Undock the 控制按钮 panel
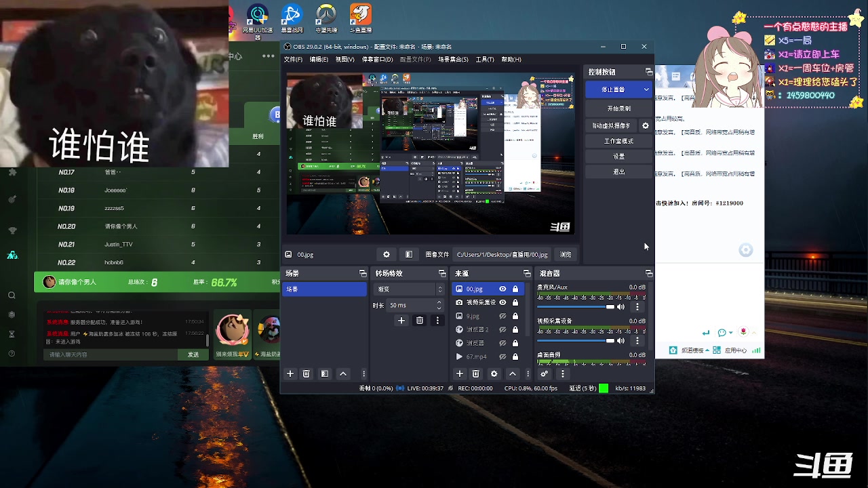This screenshot has height=488, width=868. [x=648, y=72]
